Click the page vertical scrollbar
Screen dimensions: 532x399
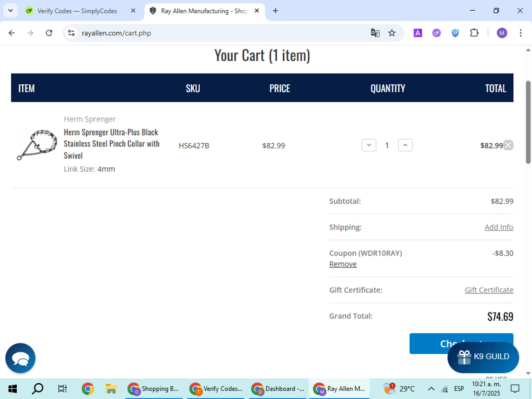tap(528, 122)
